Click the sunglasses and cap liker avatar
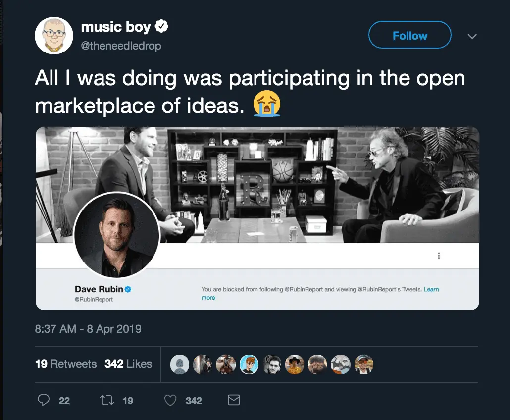 click(363, 364)
